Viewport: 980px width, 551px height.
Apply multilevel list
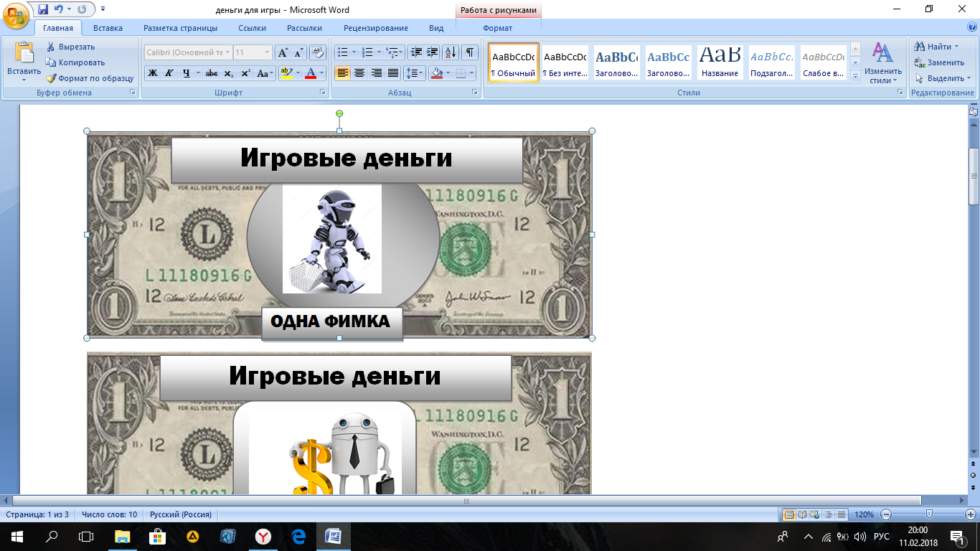pos(392,52)
